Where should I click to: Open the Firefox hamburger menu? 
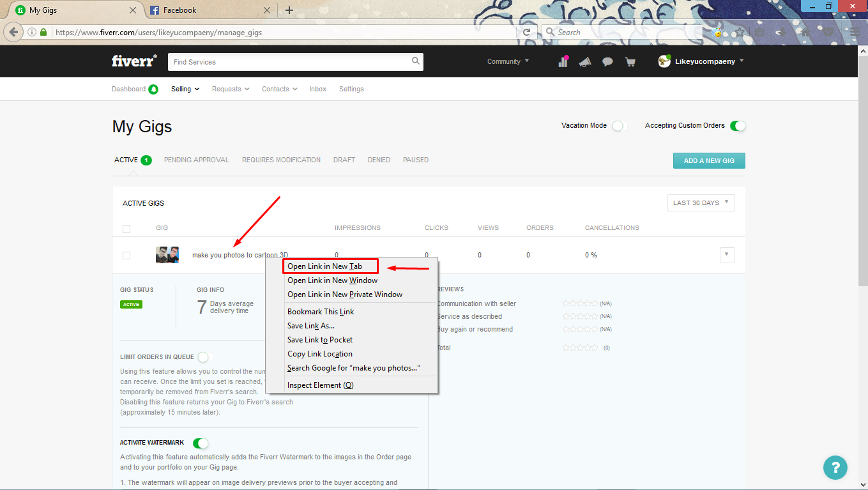click(855, 32)
